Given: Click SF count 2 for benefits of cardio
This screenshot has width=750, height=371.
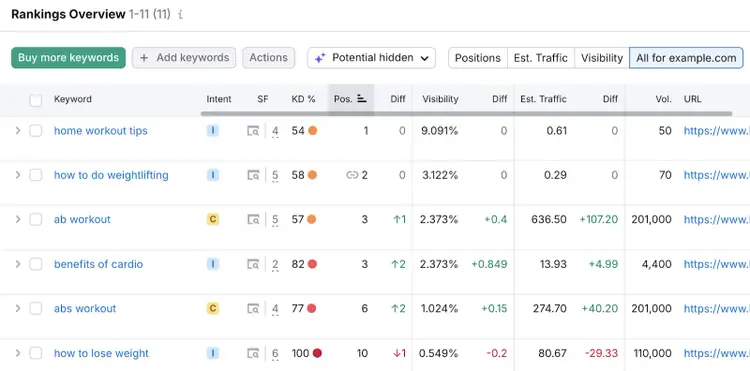Looking at the screenshot, I should pyautogui.click(x=275, y=264).
